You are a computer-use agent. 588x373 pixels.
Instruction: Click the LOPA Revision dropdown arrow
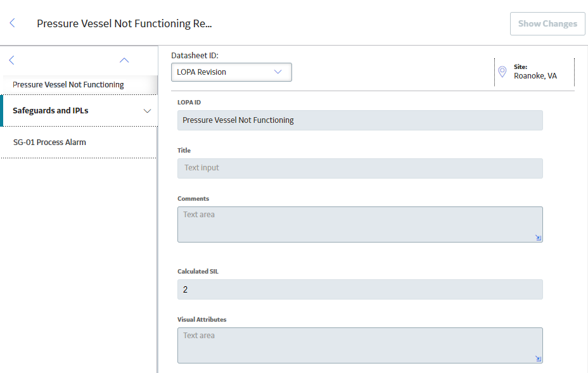pyautogui.click(x=278, y=72)
